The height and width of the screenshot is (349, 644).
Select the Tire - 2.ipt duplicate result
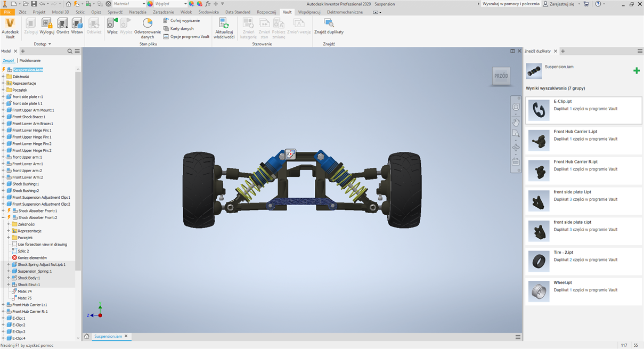pyautogui.click(x=583, y=261)
